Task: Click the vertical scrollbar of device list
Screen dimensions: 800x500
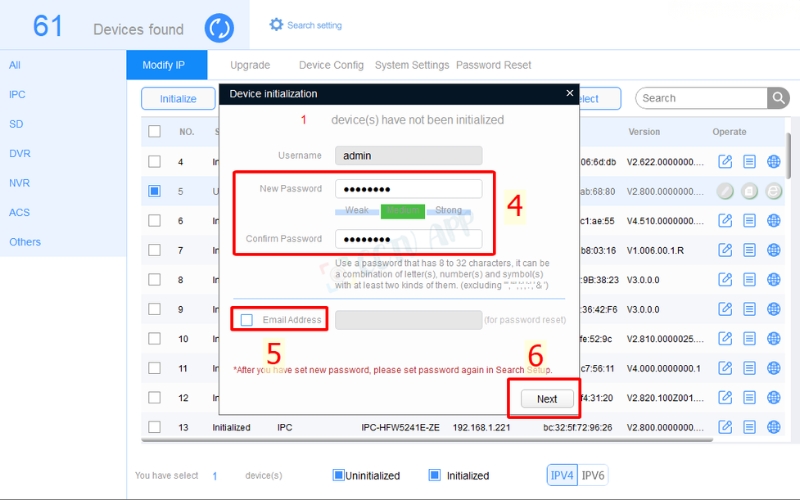Action: 788,156
